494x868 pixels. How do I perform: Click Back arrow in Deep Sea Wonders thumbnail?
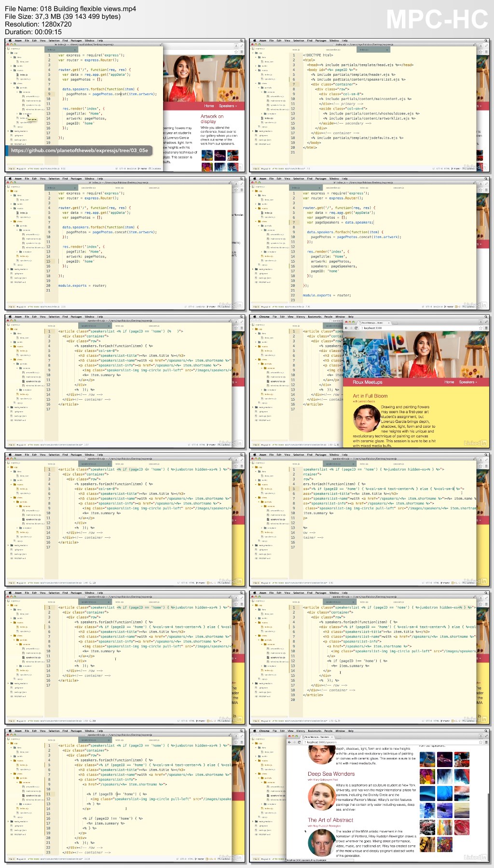(x=289, y=742)
